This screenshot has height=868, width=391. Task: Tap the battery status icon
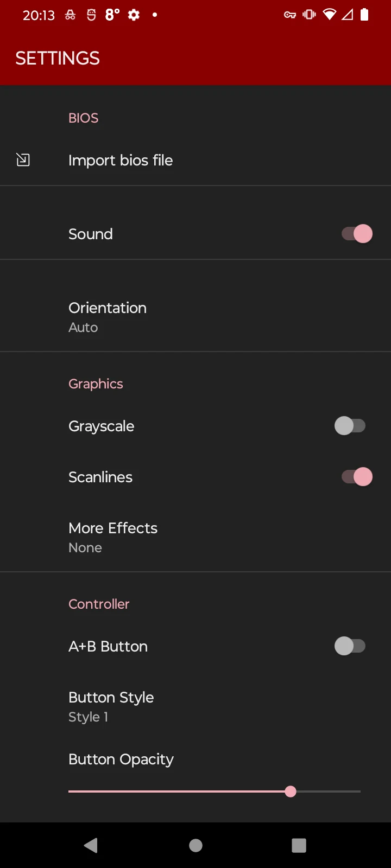(365, 15)
